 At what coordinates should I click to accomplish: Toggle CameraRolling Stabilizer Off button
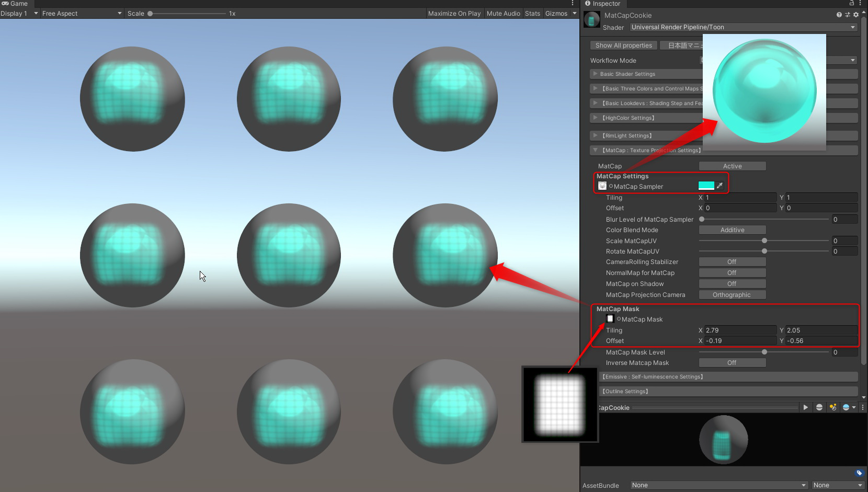(x=732, y=262)
